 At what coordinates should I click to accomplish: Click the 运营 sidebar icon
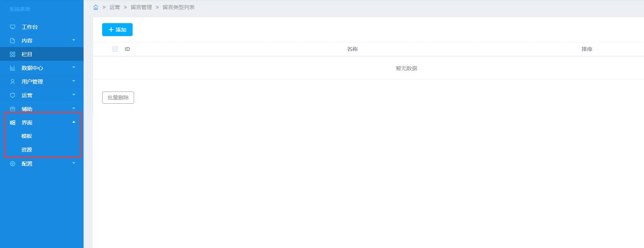click(x=13, y=95)
